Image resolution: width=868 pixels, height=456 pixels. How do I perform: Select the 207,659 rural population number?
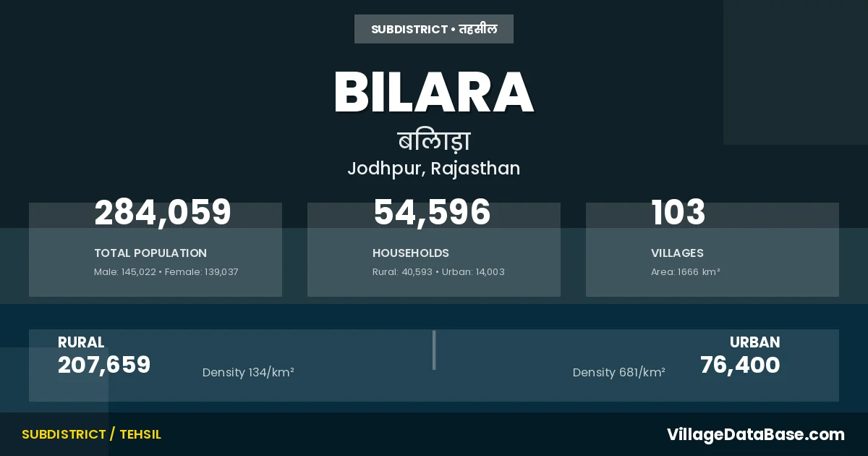104,365
